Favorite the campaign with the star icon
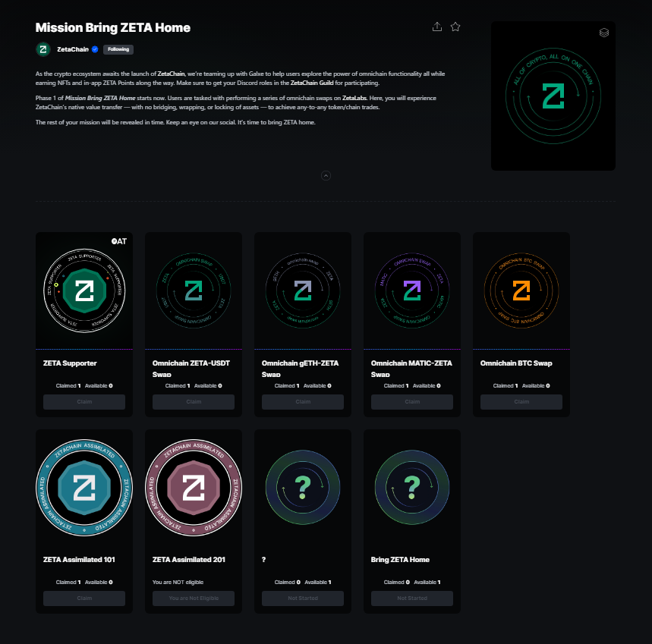 [x=455, y=27]
